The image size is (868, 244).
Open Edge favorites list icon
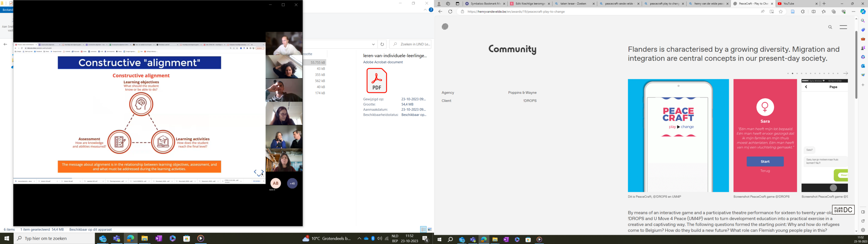coord(824,12)
